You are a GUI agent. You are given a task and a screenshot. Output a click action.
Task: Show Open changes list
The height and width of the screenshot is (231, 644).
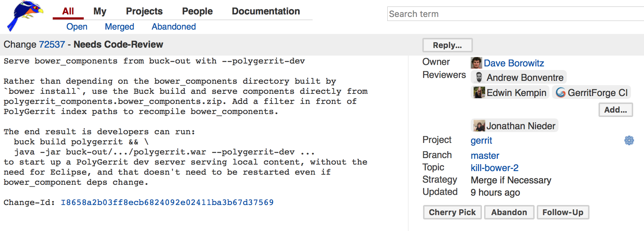click(77, 27)
